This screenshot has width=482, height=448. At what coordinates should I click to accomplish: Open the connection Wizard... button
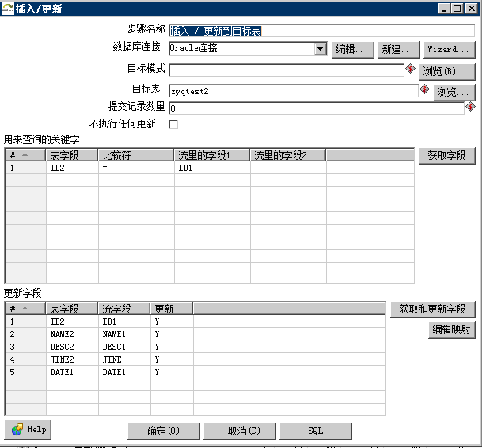tap(450, 50)
